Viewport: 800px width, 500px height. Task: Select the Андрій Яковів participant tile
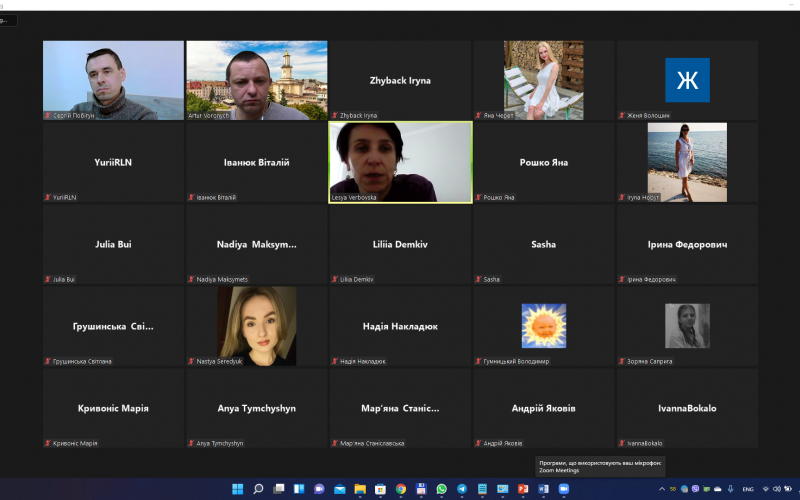[544, 408]
